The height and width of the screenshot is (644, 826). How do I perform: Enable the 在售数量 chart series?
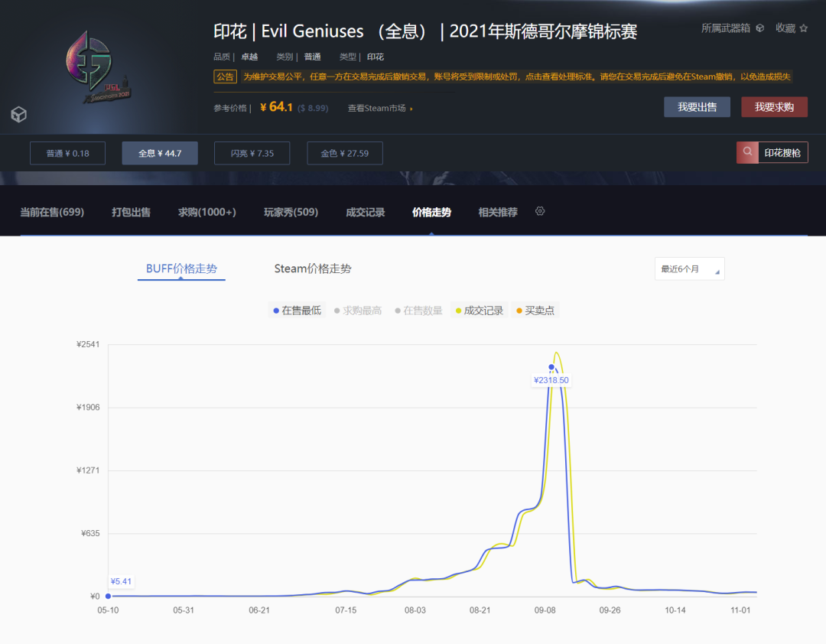pos(419,310)
